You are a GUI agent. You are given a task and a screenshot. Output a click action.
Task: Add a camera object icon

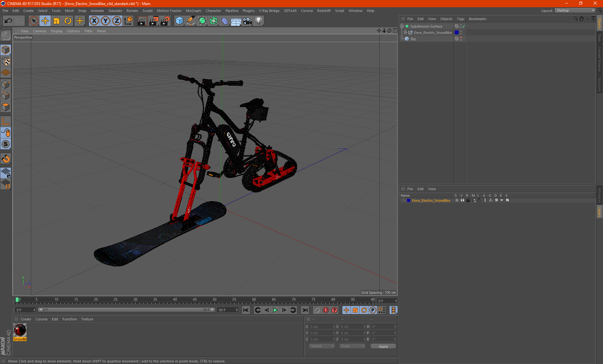tap(247, 21)
